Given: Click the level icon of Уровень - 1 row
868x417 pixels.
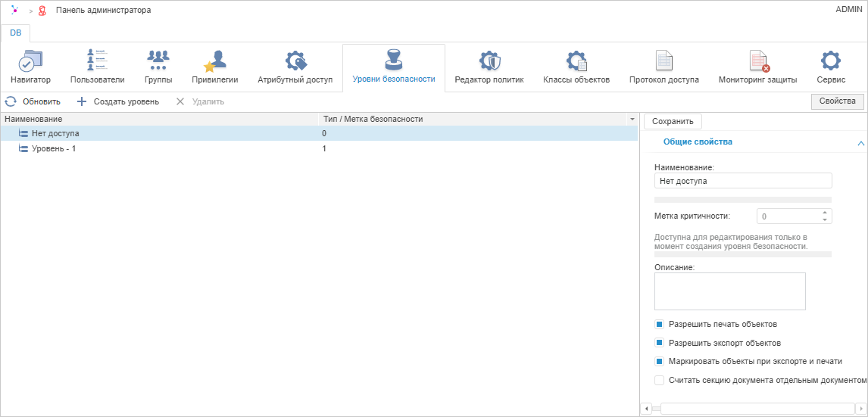Looking at the screenshot, I should coord(23,148).
